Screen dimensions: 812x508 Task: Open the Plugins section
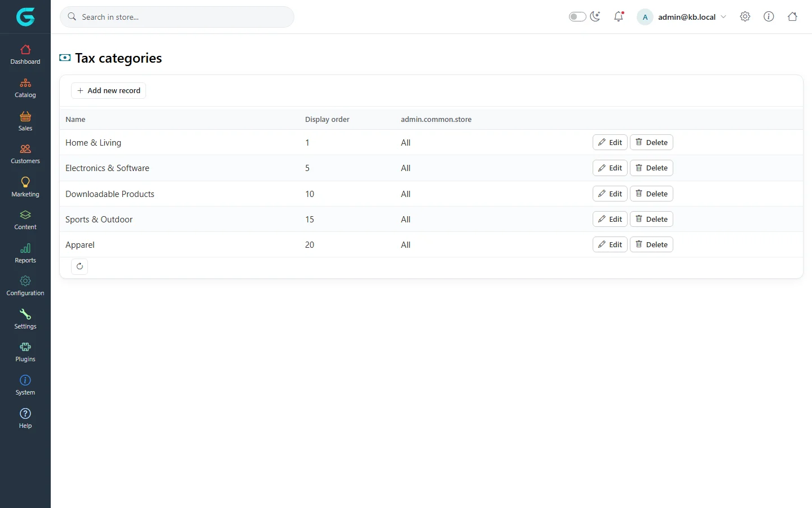pos(25,352)
